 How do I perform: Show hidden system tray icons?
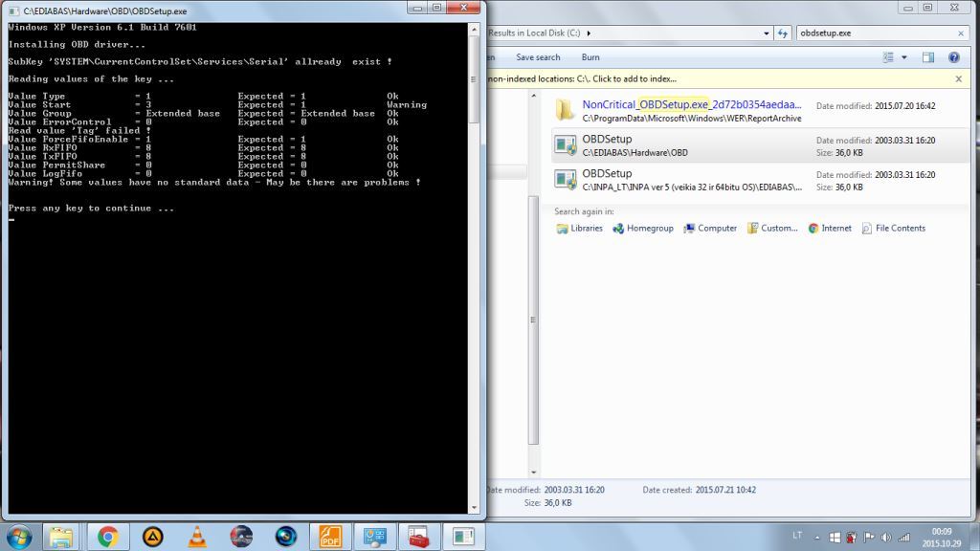pos(816,537)
